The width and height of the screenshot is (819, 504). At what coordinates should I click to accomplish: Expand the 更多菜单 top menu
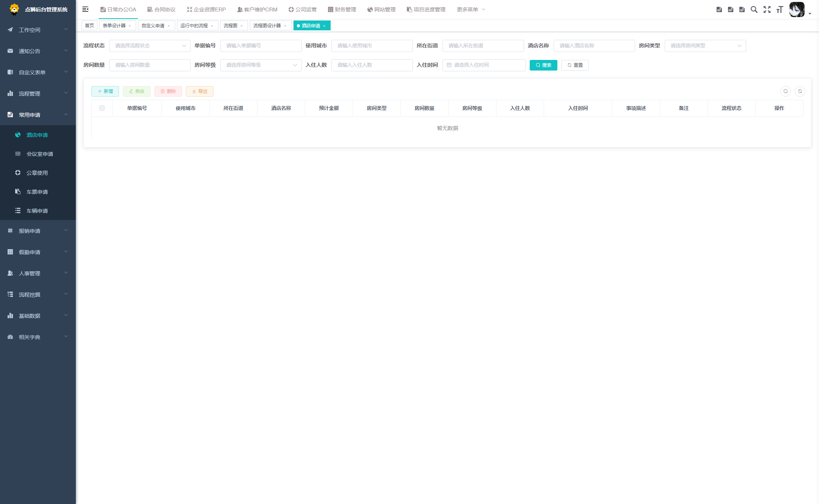pyautogui.click(x=471, y=9)
